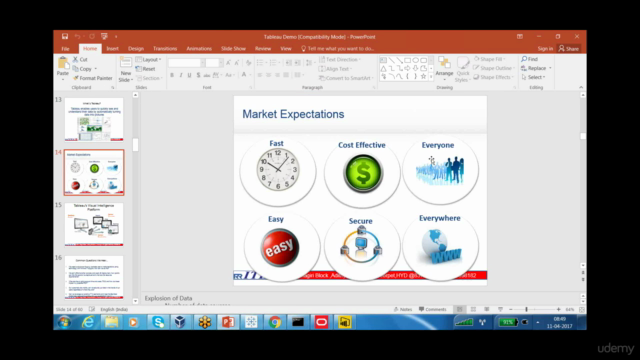Switch to the Animations tab
Image resolution: width=640 pixels, height=360 pixels.
(x=199, y=49)
